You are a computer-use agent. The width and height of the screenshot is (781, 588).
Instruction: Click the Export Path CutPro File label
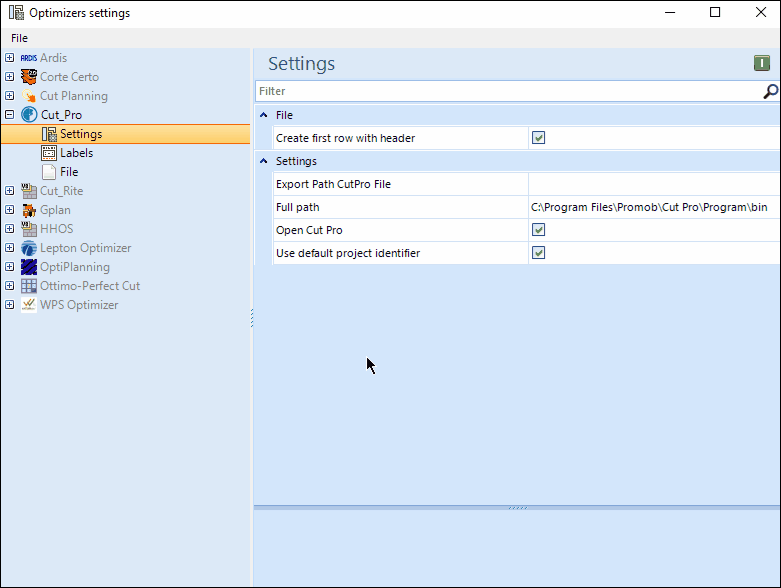(x=333, y=184)
